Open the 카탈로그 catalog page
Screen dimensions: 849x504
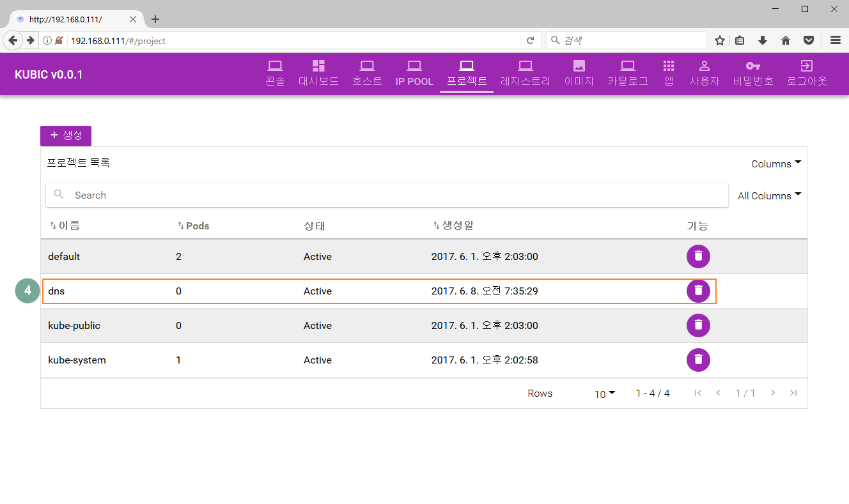point(628,73)
